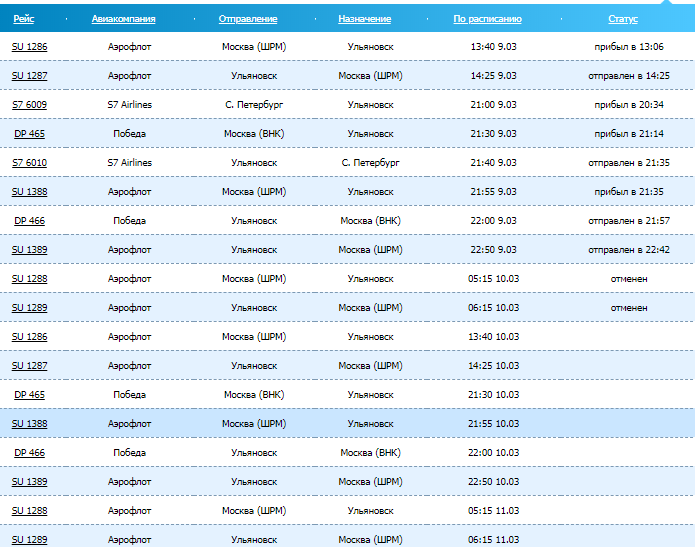This screenshot has width=695, height=547.
Task: Select flight DP 465 scheduled 21:30 10.03
Action: pos(29,395)
